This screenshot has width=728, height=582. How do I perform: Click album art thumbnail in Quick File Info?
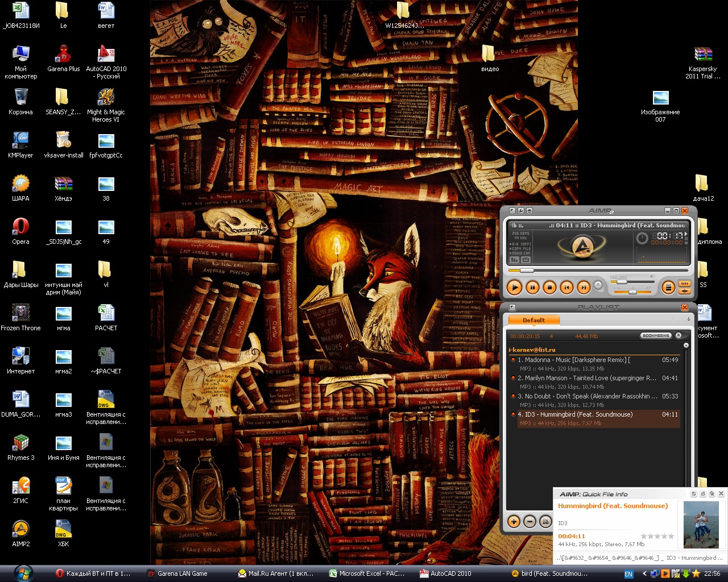(x=701, y=525)
